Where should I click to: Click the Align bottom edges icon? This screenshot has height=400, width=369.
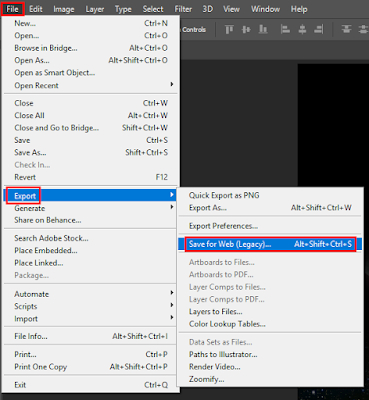click(x=263, y=30)
